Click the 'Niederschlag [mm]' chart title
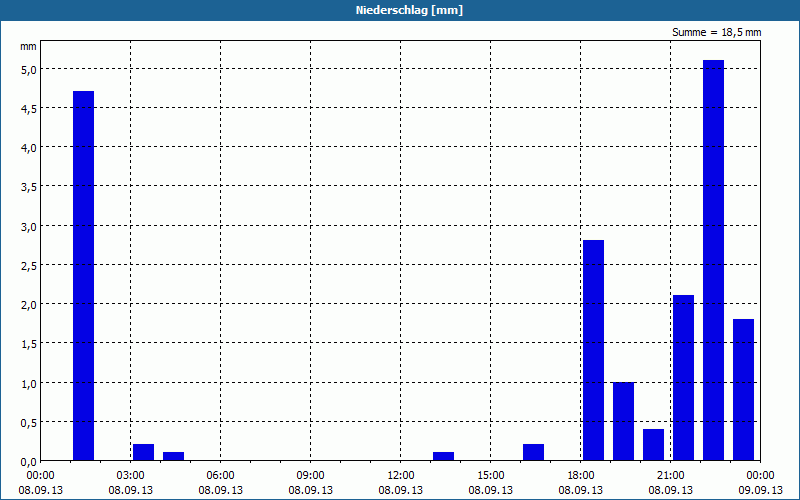The image size is (800, 500). click(x=409, y=10)
